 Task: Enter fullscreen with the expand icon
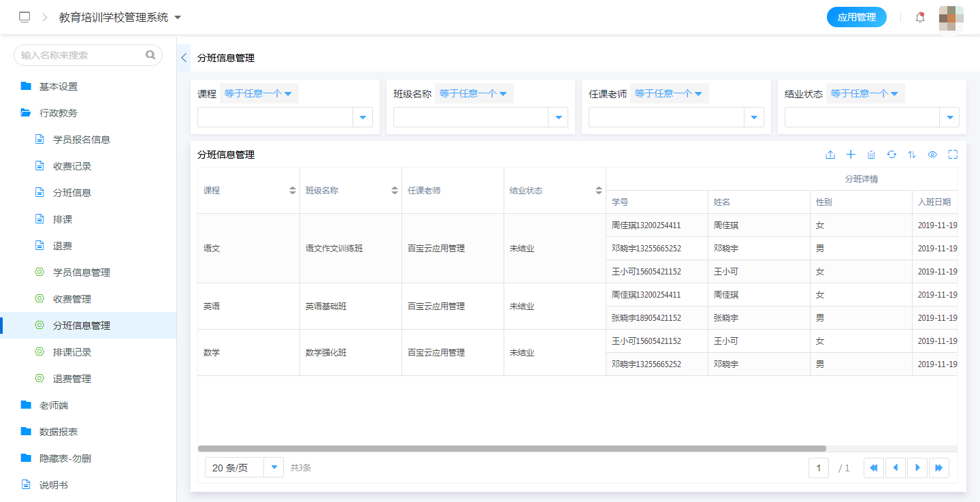tap(953, 155)
